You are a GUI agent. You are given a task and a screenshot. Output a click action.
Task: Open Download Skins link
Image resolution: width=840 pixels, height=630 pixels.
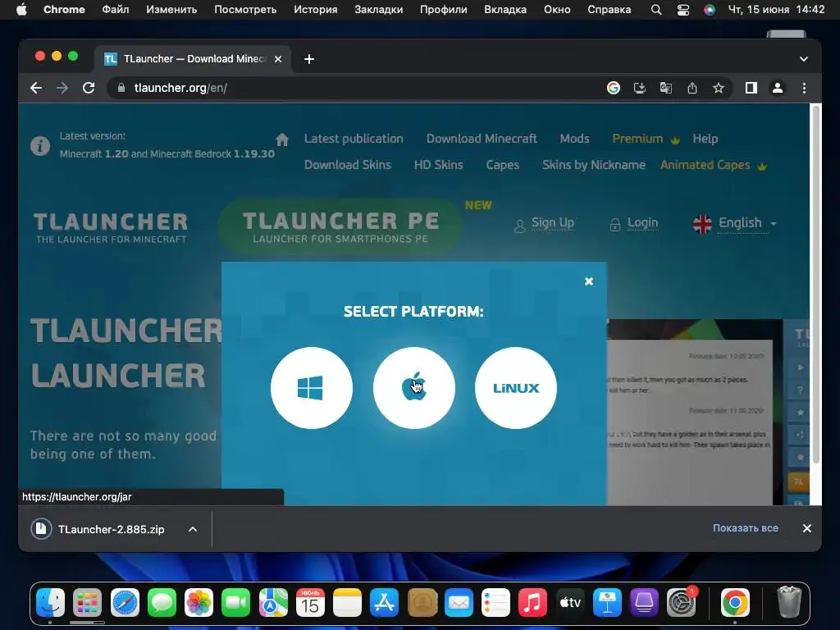(x=348, y=165)
